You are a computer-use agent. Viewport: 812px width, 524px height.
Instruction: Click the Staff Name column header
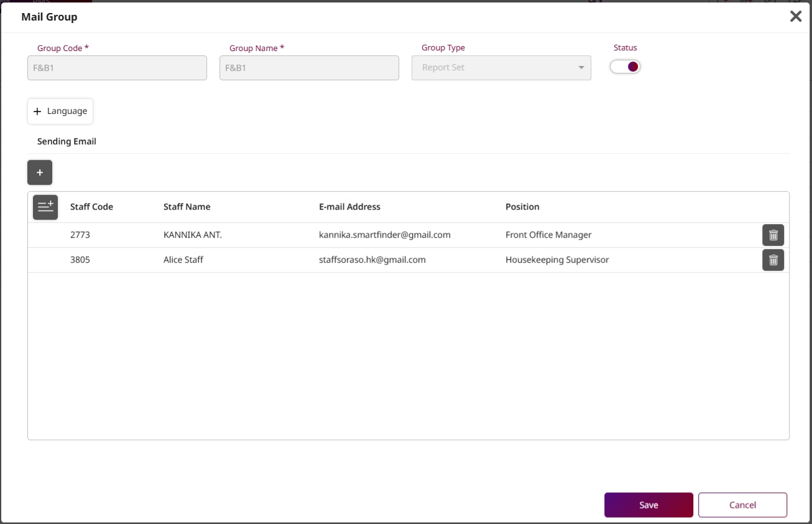point(187,207)
